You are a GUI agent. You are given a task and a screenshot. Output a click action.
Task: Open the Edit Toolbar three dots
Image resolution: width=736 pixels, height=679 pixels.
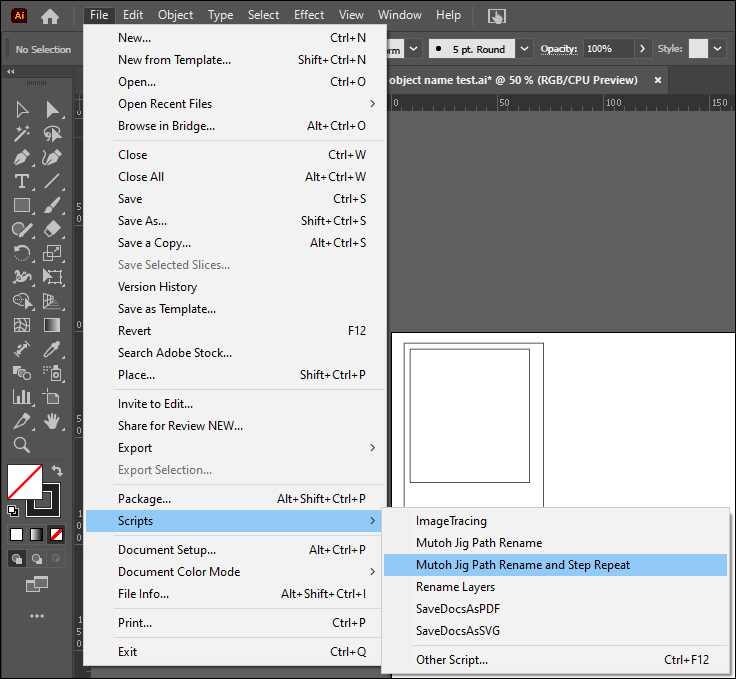(x=37, y=616)
